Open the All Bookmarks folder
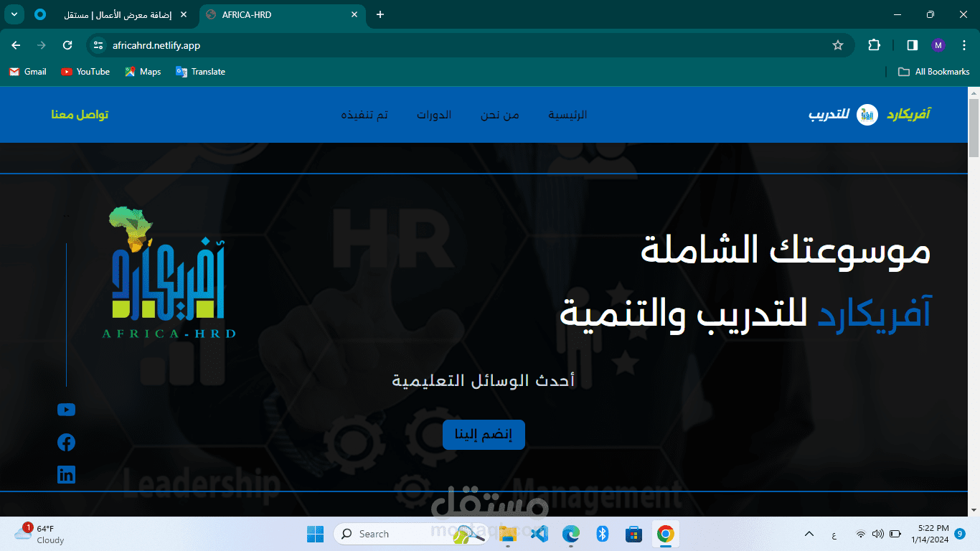 tap(934, 72)
